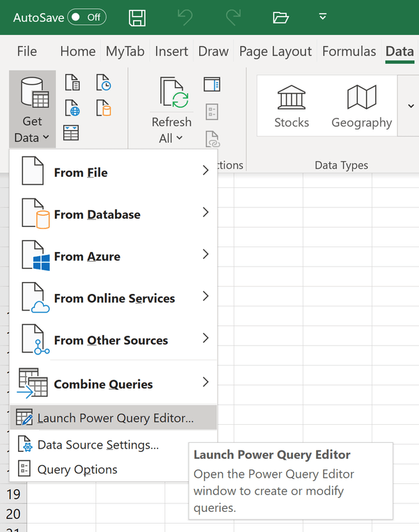Click the Recent Sources icon

click(x=104, y=82)
